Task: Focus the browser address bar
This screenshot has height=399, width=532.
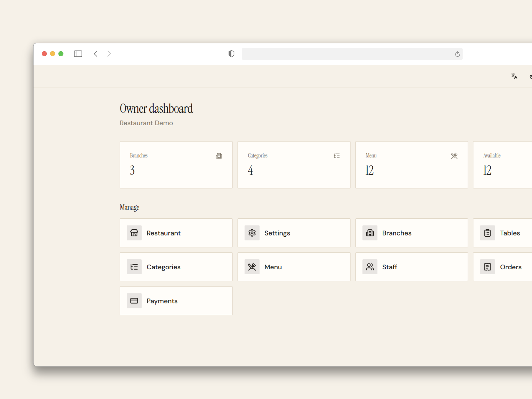Action: click(x=352, y=54)
